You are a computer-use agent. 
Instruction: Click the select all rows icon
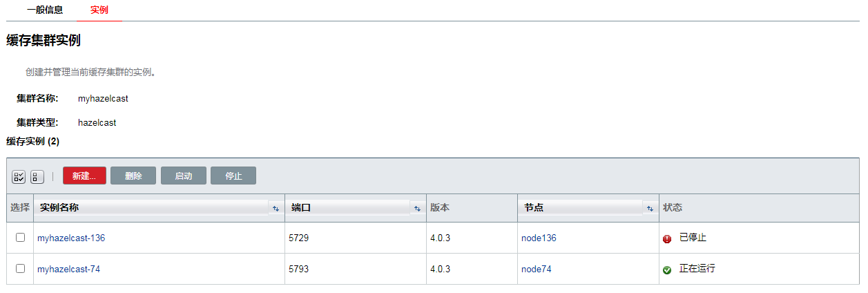click(x=19, y=177)
